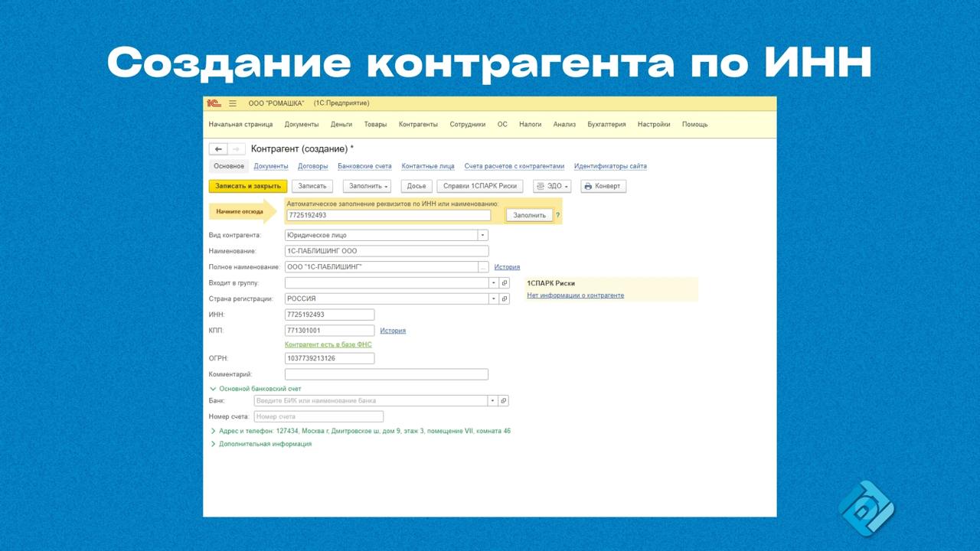Click Нет информации о контрагенте link
Image resolution: width=980 pixels, height=551 pixels.
point(576,295)
